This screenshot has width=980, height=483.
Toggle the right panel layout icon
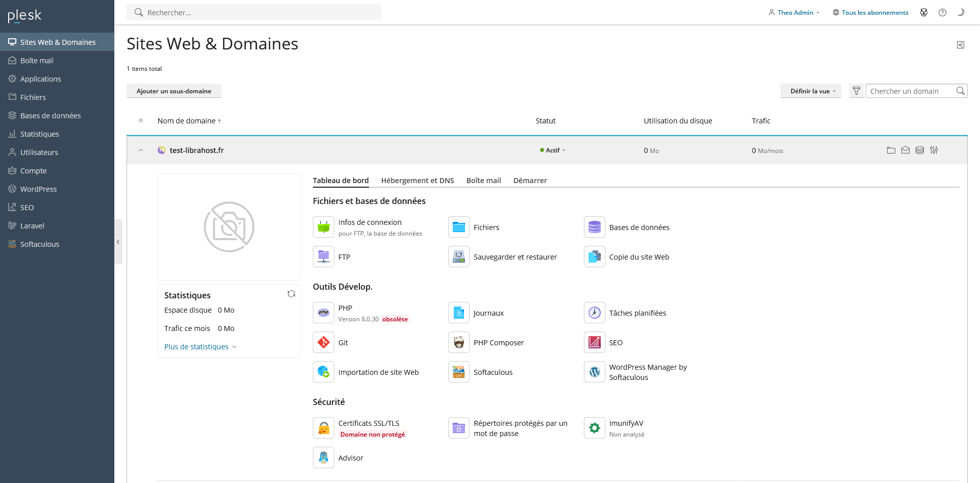coord(961,45)
